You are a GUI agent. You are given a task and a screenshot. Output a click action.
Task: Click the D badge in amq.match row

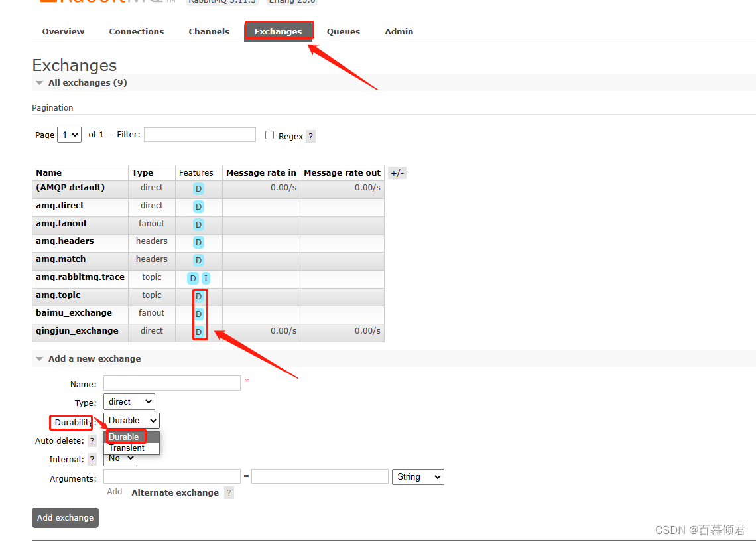click(x=199, y=261)
